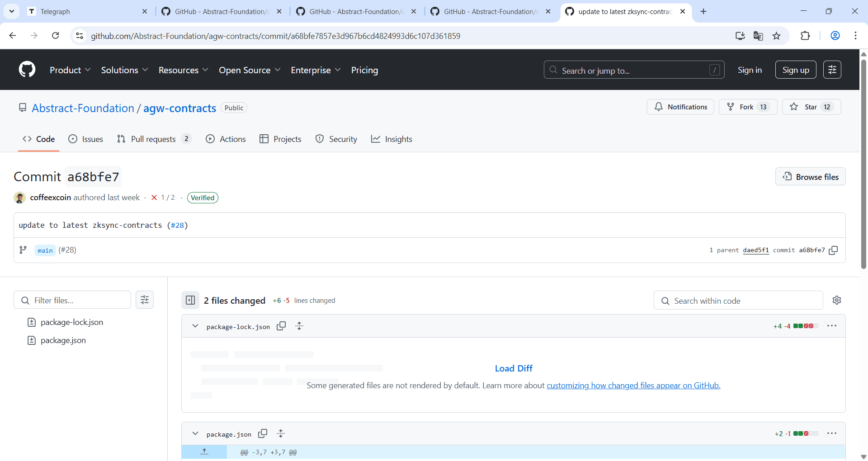This screenshot has width=868, height=461.
Task: Switch to Telegraph browser tab
Action: coord(88,11)
